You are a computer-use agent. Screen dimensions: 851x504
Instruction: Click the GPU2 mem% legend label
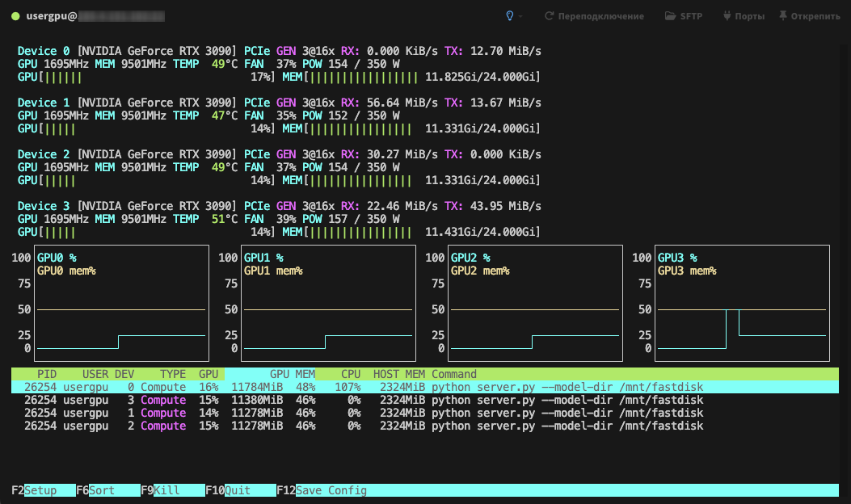480,271
